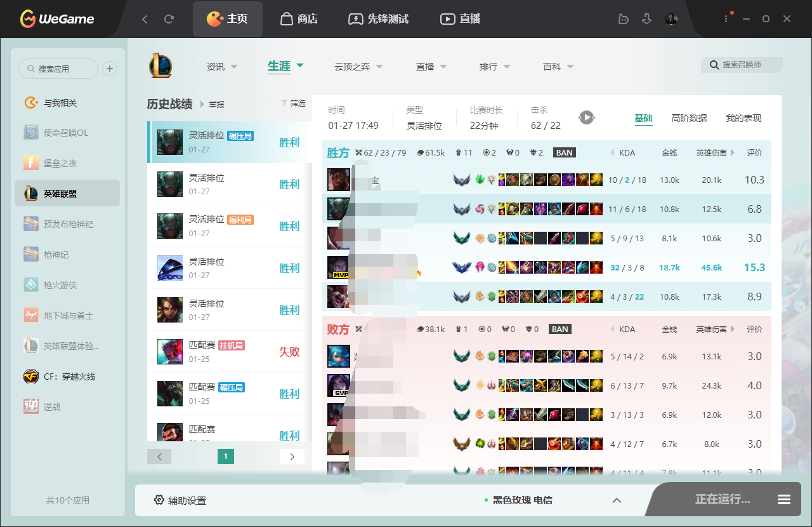Click left arrow beside losing team KDA

tap(612, 329)
